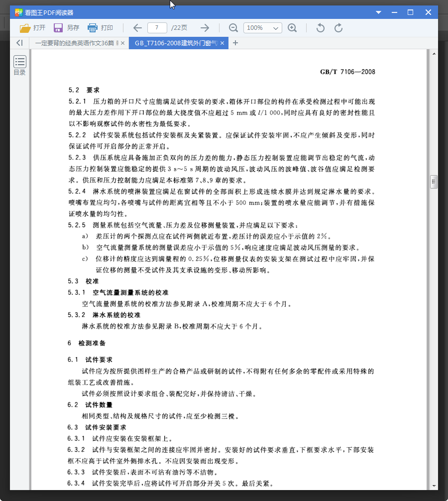
Task: Click the page number field showing 7
Action: 157,28
